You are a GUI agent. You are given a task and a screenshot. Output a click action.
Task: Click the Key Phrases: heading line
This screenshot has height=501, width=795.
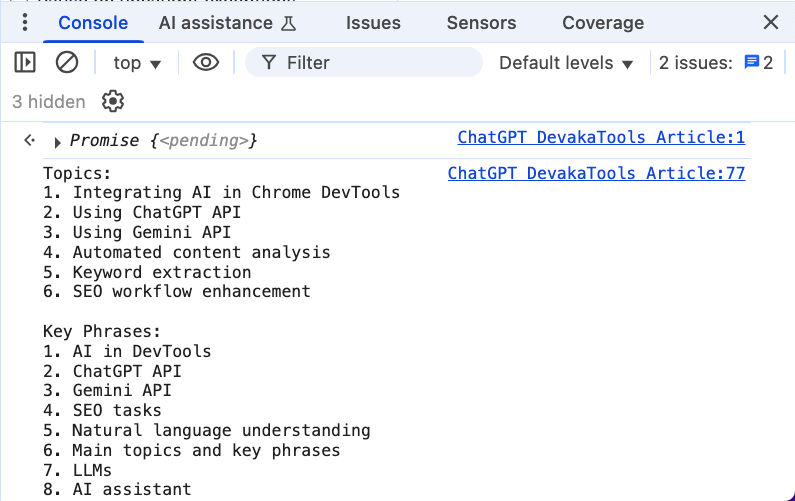pyautogui.click(x=102, y=331)
